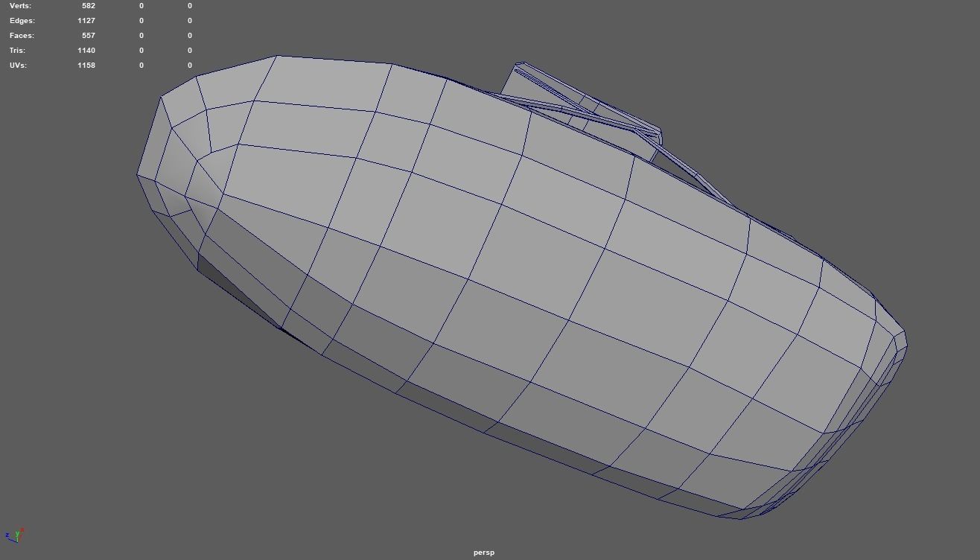Click the XYZ axis orientation gizmo

pos(15,535)
